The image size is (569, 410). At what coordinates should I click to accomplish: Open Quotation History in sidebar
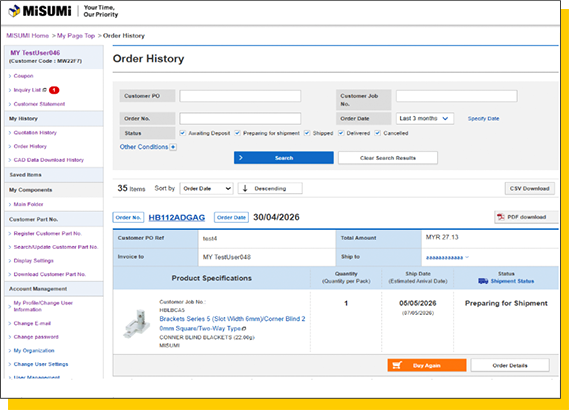pos(35,133)
